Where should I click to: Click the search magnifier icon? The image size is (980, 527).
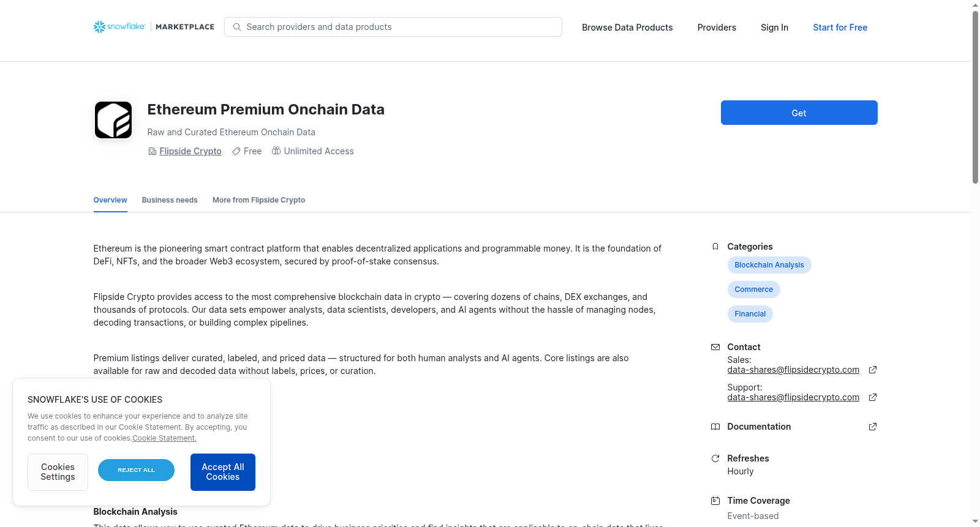tap(237, 27)
